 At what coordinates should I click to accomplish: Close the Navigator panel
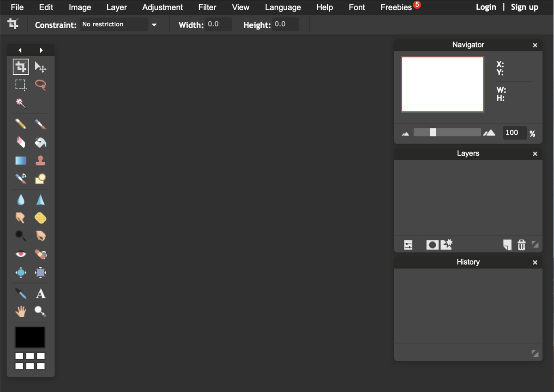click(x=535, y=45)
